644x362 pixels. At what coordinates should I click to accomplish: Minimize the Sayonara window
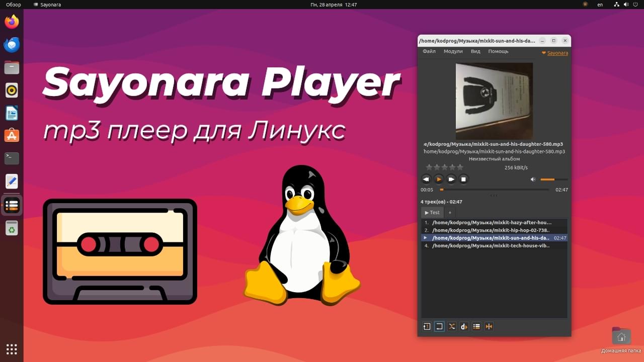point(542,41)
